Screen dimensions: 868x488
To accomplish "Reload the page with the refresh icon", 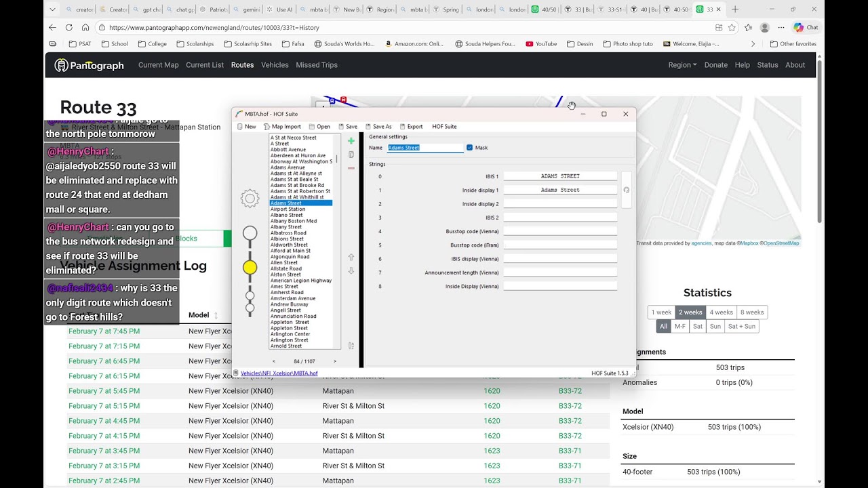I will (69, 28).
